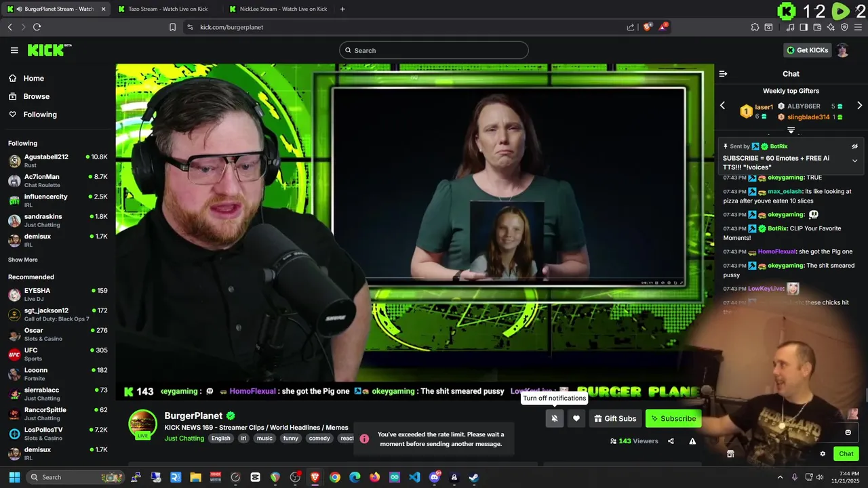Open sandraskins channel in sidebar

click(58, 220)
